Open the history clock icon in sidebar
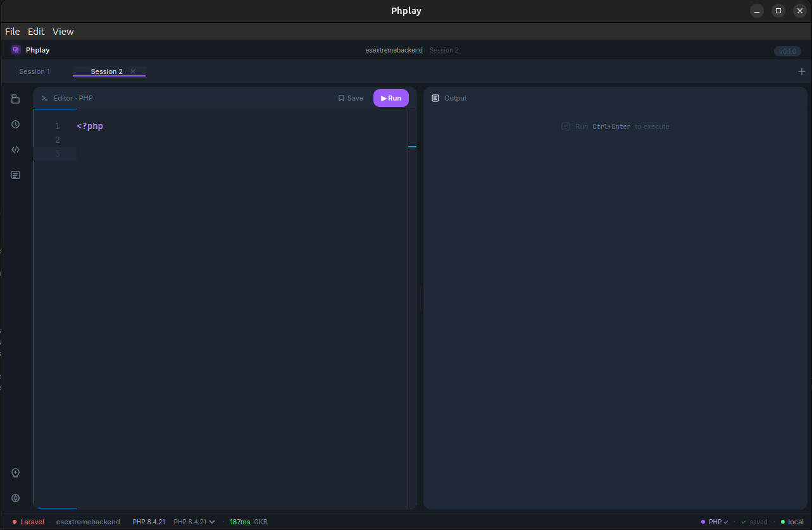Screen dimensions: 812x530 pyautogui.click(x=16, y=125)
